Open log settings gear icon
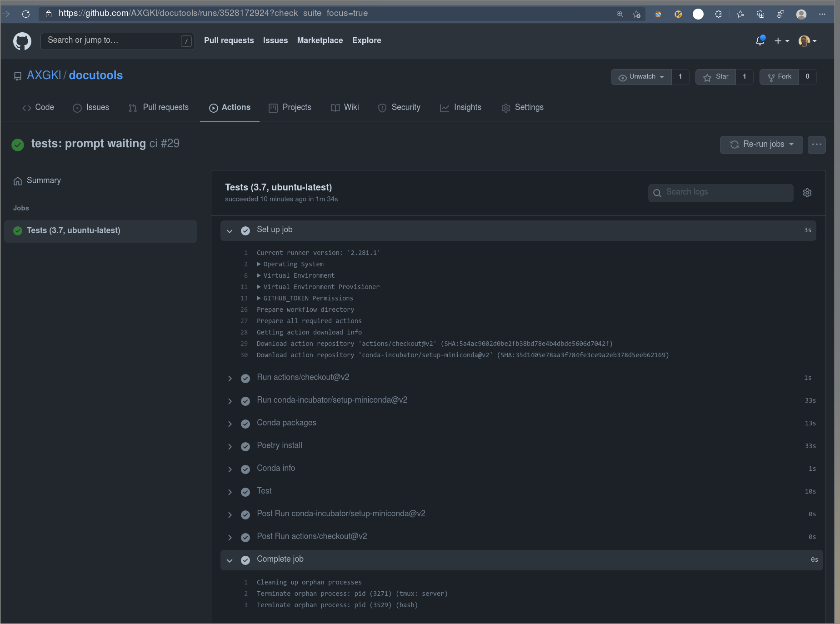840x624 pixels. (x=807, y=193)
